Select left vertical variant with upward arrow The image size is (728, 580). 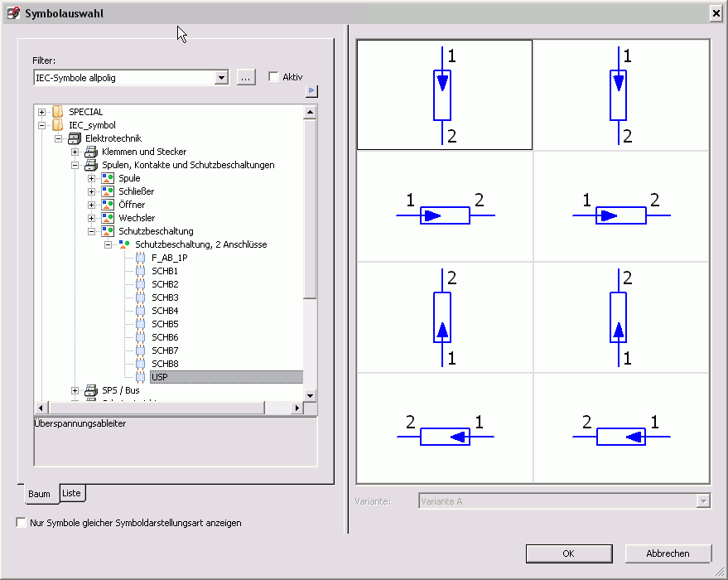tap(444, 317)
